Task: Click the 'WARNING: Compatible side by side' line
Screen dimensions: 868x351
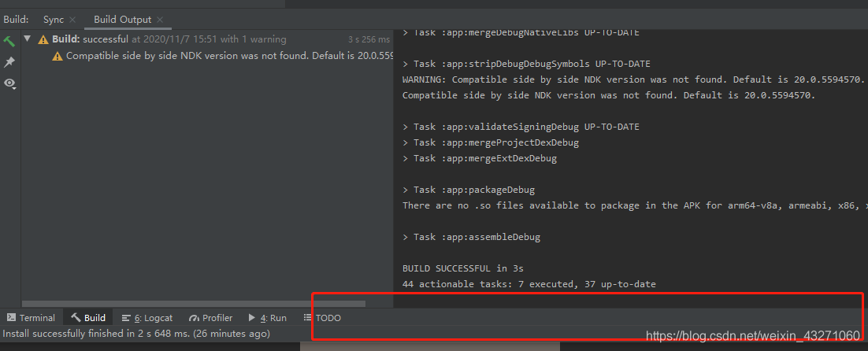Action: (633, 79)
